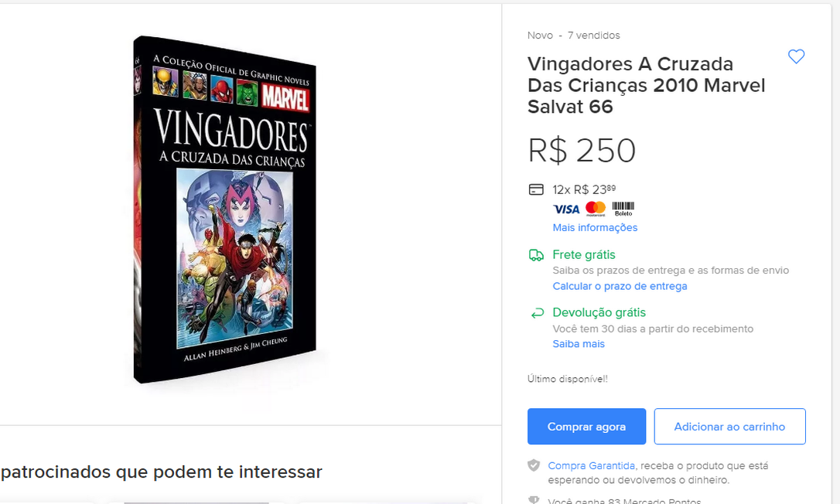Click the Mercado Pontos trophy icon
Viewport: 840px width, 504px height.
tap(534, 500)
